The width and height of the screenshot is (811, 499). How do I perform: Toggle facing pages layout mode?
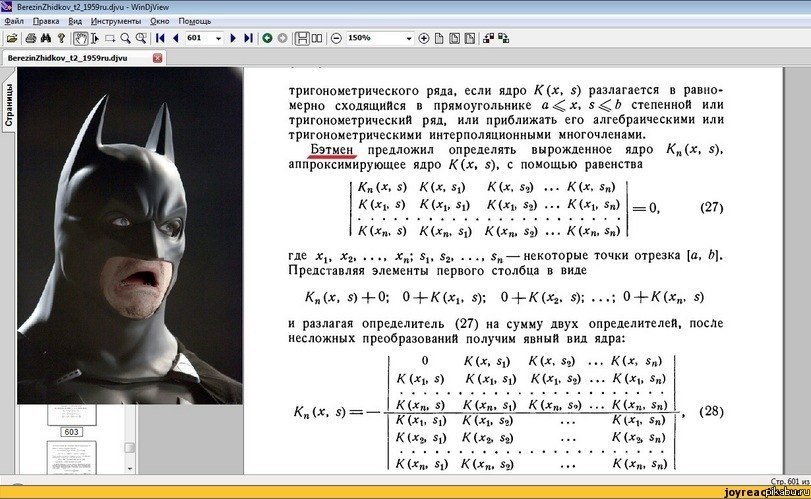pyautogui.click(x=316, y=38)
